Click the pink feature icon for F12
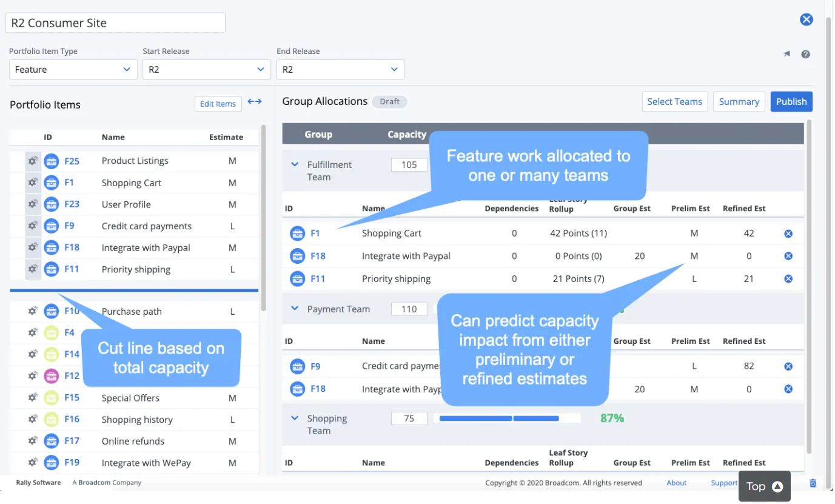The width and height of the screenshot is (835, 504). [x=52, y=376]
